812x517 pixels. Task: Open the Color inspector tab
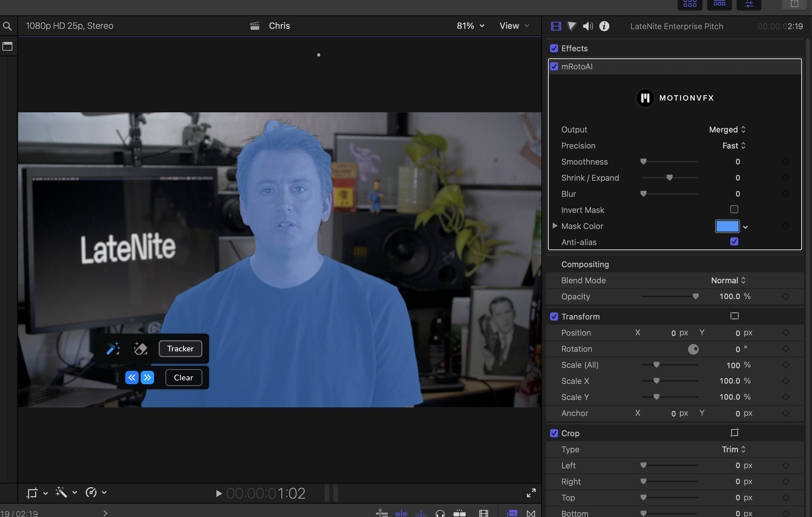tap(572, 26)
